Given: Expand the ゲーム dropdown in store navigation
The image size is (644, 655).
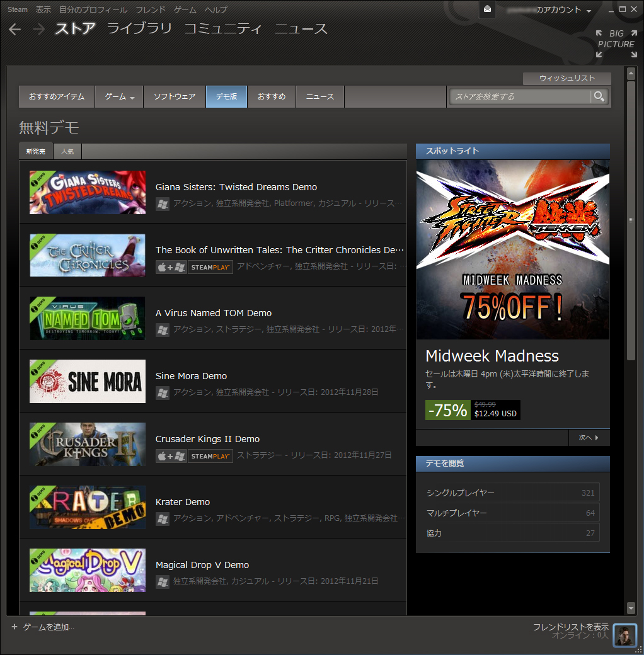Looking at the screenshot, I should point(119,96).
